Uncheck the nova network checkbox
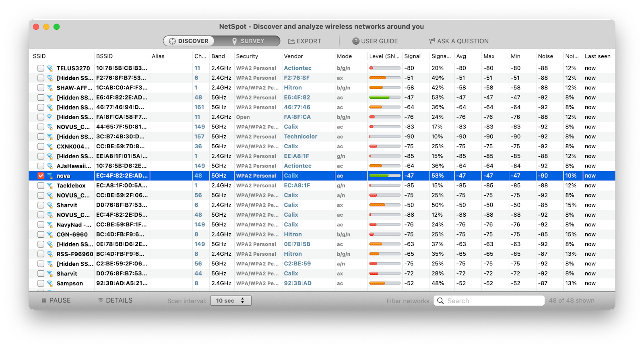644x348 pixels. pyautogui.click(x=41, y=176)
